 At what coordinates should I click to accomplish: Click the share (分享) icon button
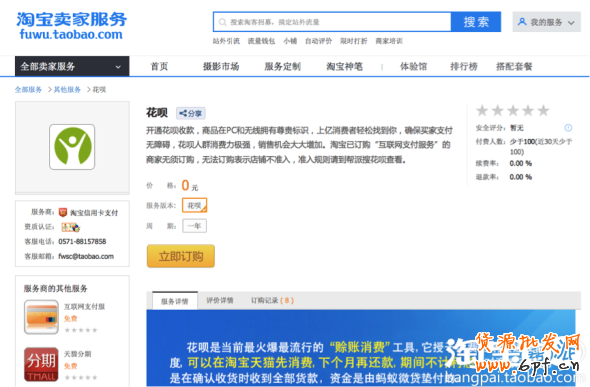[191, 113]
